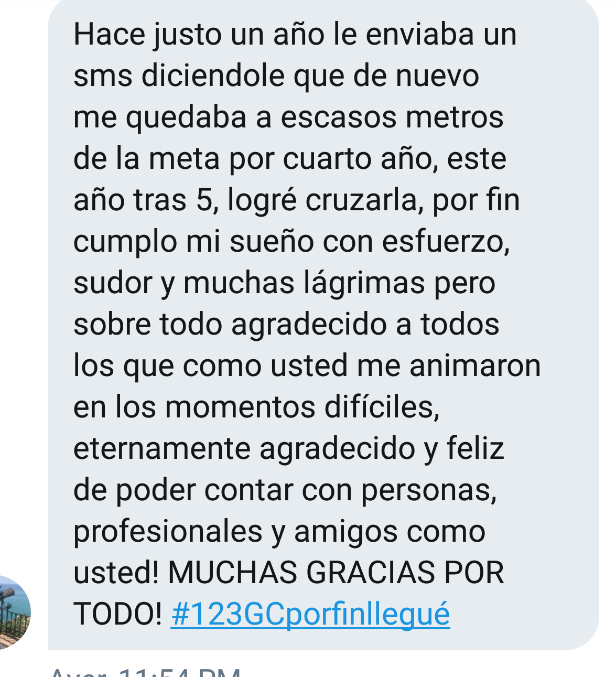Tap the line 'en los momentos difíciles,'
The image size is (616, 677).
(256, 407)
